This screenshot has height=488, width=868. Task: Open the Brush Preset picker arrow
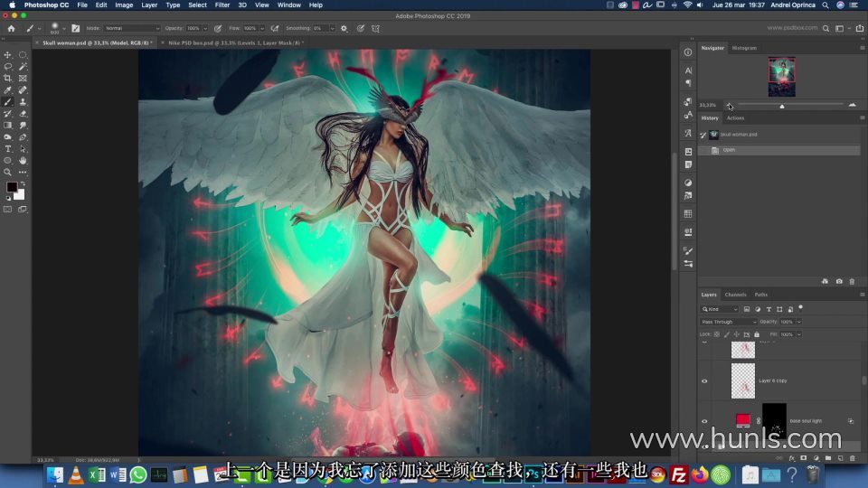[63, 28]
